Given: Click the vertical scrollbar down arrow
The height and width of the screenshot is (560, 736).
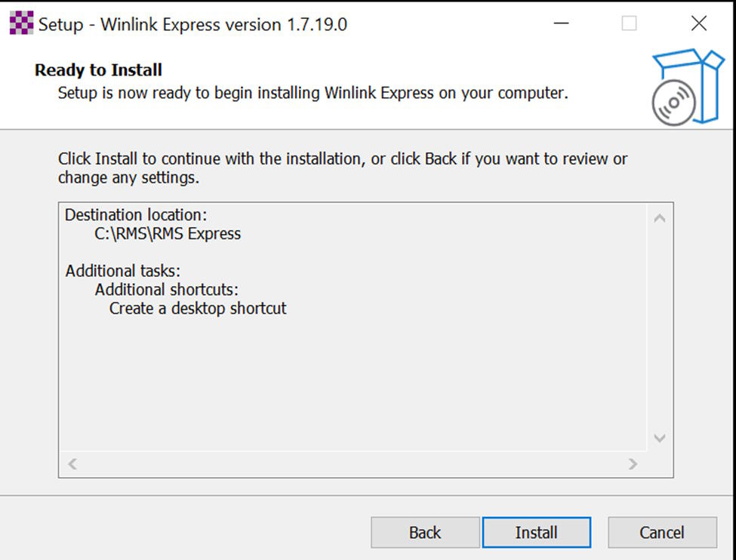Looking at the screenshot, I should [659, 438].
